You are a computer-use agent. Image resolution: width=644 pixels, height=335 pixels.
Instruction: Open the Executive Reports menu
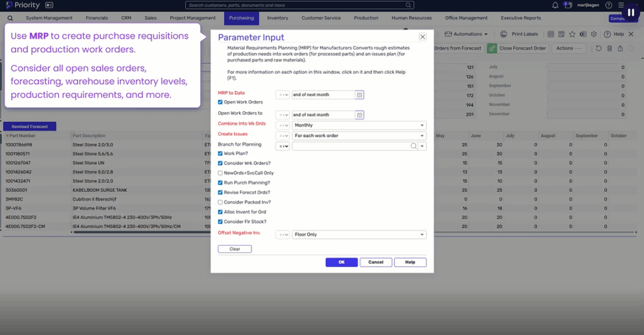(521, 18)
